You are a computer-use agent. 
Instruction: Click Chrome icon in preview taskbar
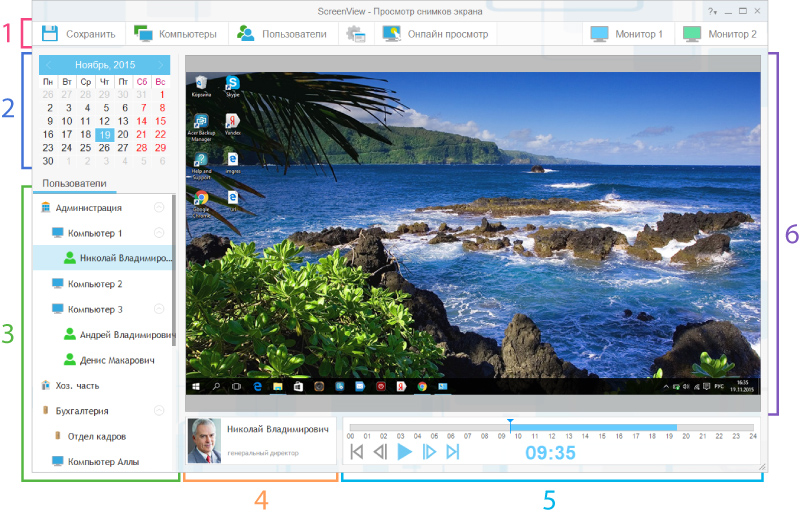point(422,387)
